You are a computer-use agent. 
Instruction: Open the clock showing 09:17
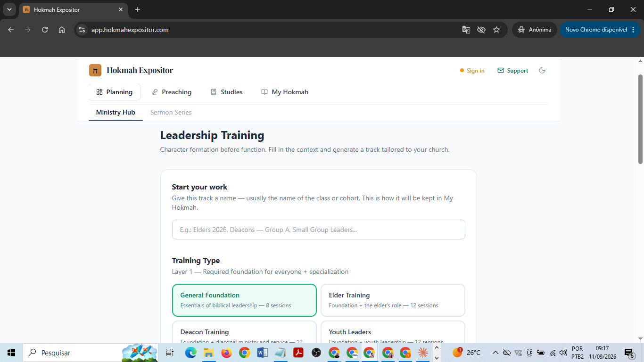point(602,353)
